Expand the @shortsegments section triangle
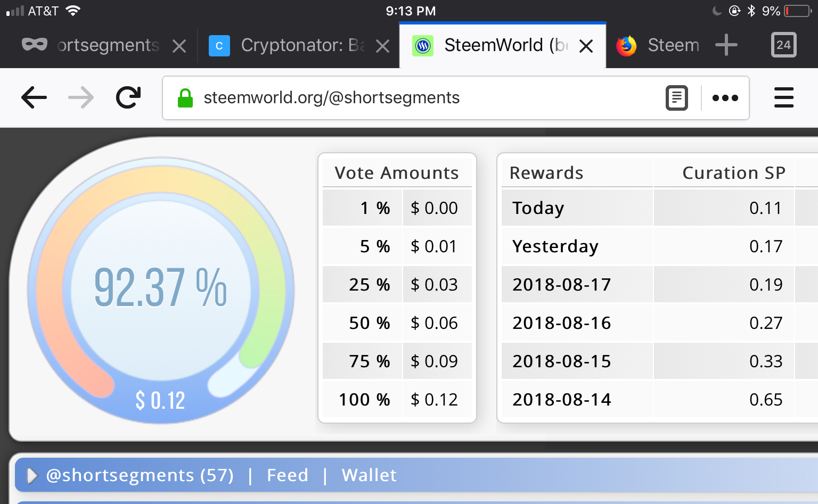Viewport: 818px width, 504px height. (32, 475)
